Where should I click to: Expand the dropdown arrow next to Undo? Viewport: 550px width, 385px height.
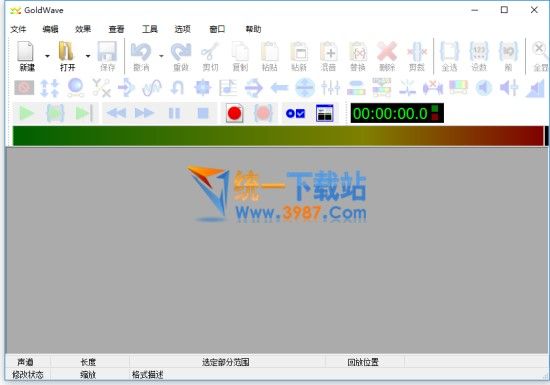coord(161,56)
